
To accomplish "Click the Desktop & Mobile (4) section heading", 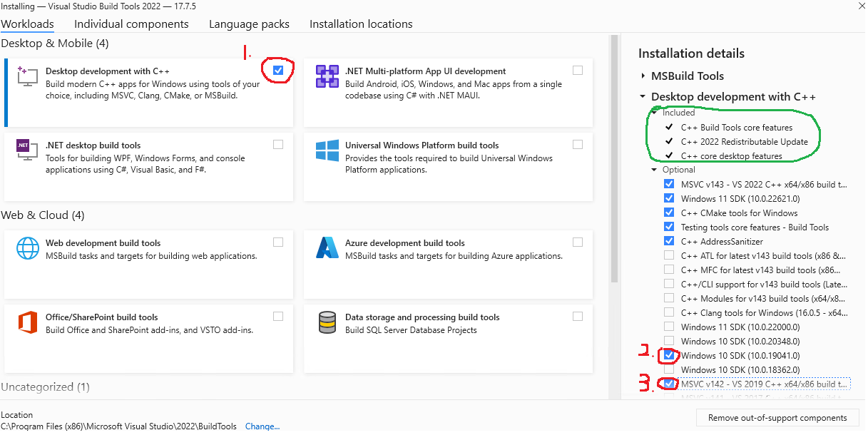I will coord(55,44).
